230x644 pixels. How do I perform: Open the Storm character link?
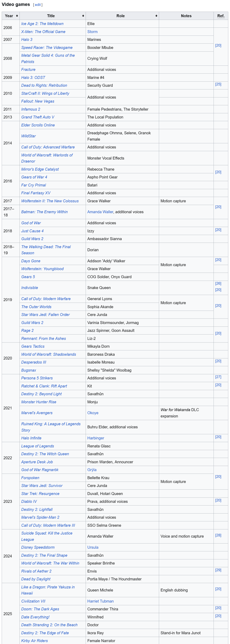tap(92, 32)
